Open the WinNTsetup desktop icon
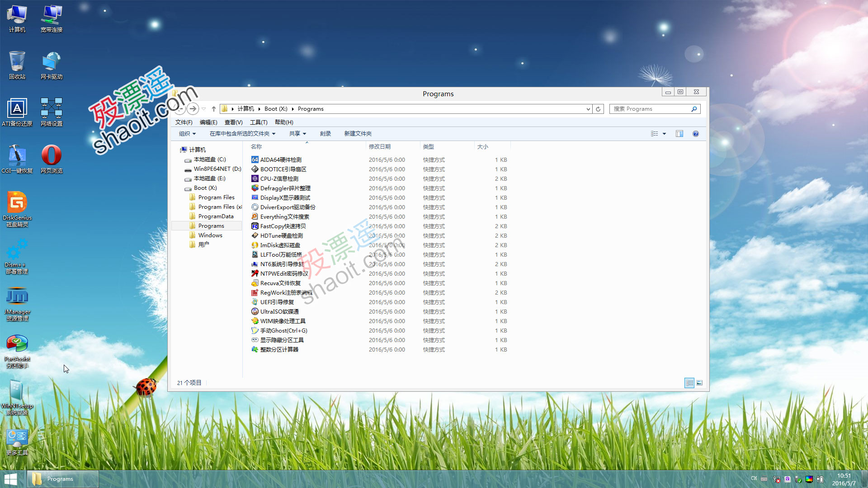The image size is (868, 488). click(17, 398)
